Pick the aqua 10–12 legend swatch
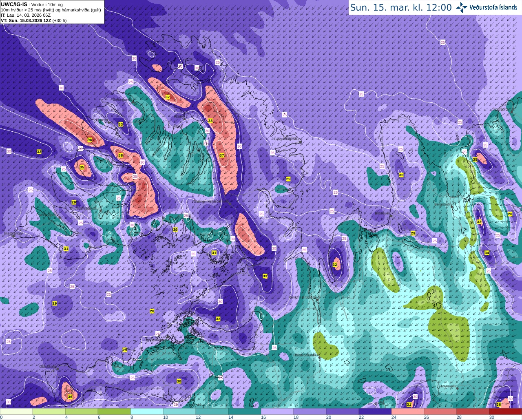Image resolution: width=522 pixels, height=420 pixels. tap(179, 412)
